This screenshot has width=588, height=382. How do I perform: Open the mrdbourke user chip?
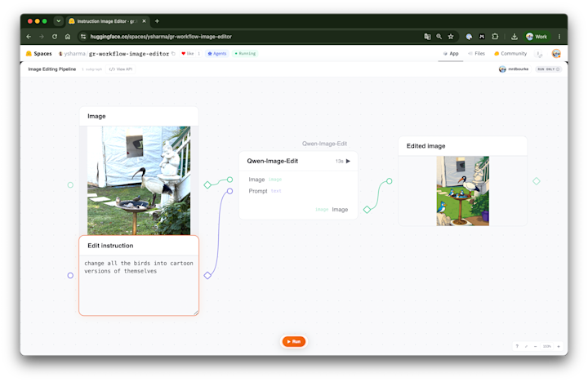514,69
